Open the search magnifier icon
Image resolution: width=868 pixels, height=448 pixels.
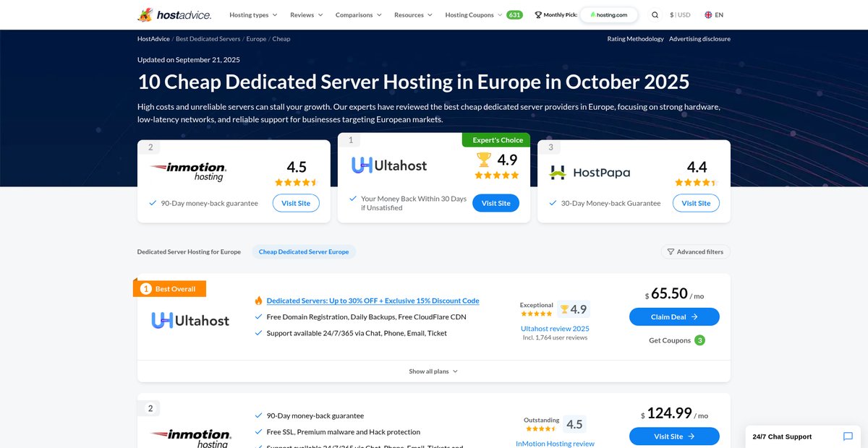pos(655,14)
